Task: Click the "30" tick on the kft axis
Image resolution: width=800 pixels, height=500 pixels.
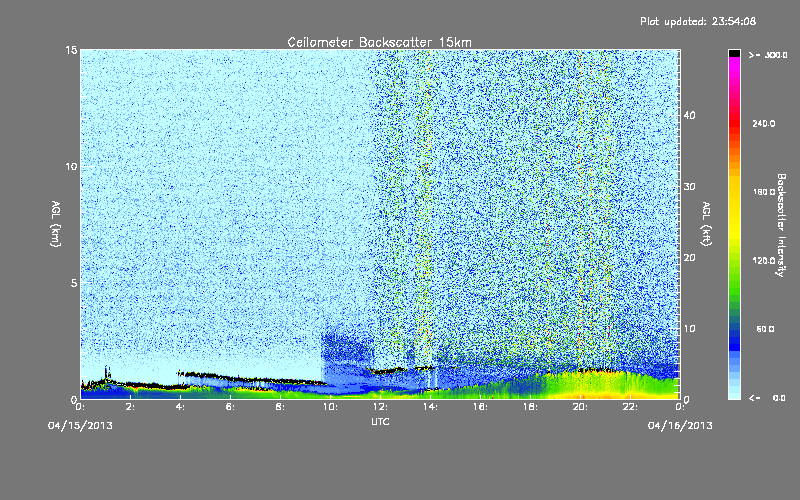Action: [689, 186]
